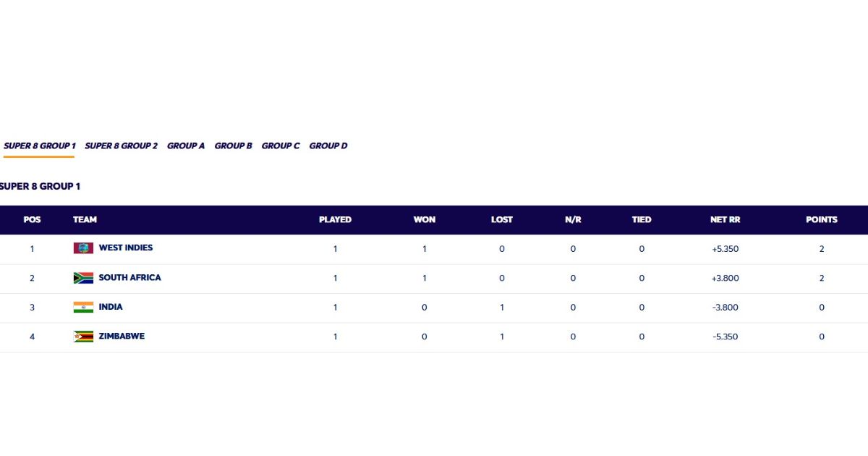Screen dimensions: 868x456
Task: Click the India flag icon
Action: pos(83,307)
